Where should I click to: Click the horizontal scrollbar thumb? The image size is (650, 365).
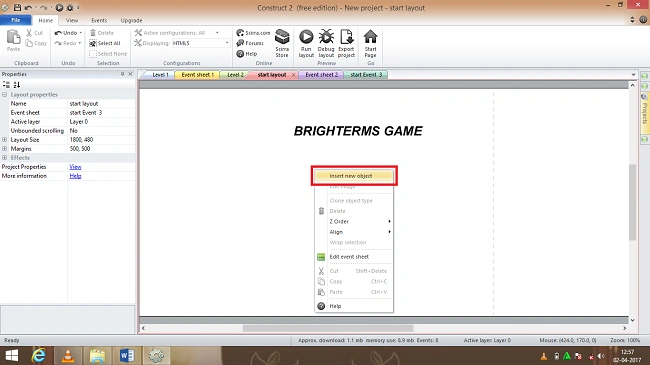tap(328, 328)
